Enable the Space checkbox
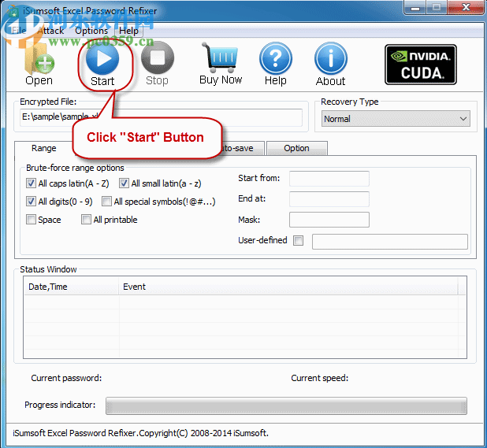Image resolution: width=487 pixels, height=448 pixels. (x=31, y=220)
